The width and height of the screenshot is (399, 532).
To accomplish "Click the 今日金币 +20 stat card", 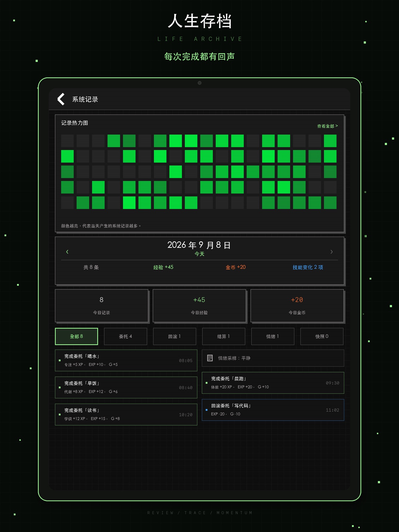I will pyautogui.click(x=297, y=306).
